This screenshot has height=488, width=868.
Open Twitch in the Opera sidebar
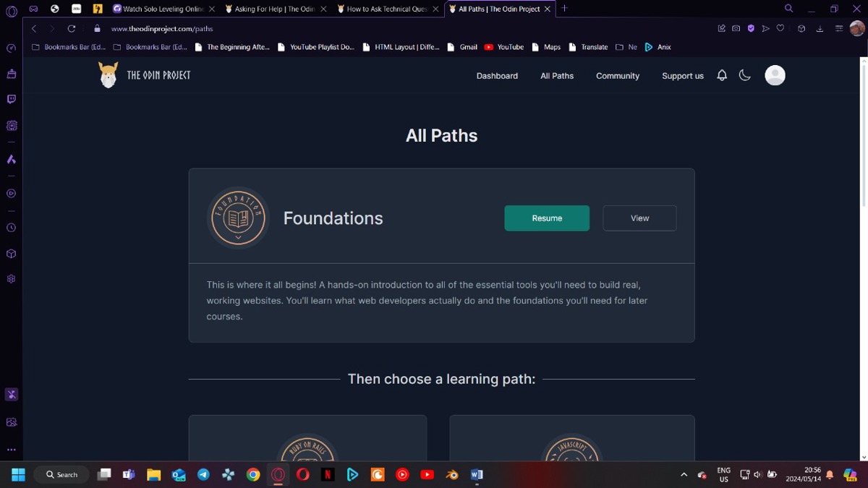click(11, 99)
